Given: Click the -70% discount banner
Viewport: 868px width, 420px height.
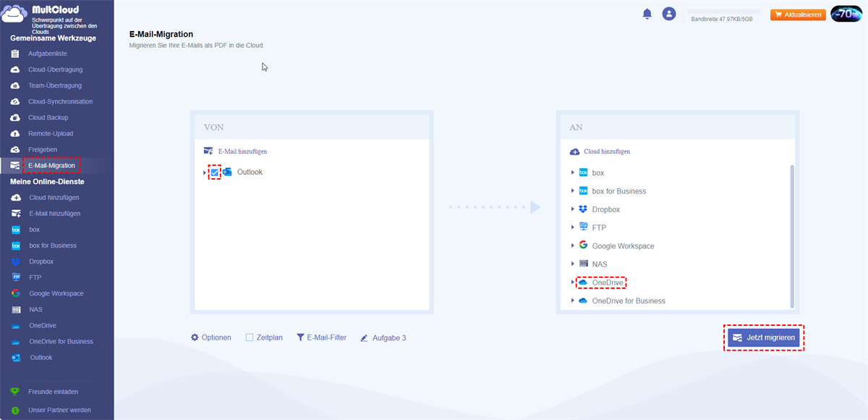Looking at the screenshot, I should click(846, 14).
